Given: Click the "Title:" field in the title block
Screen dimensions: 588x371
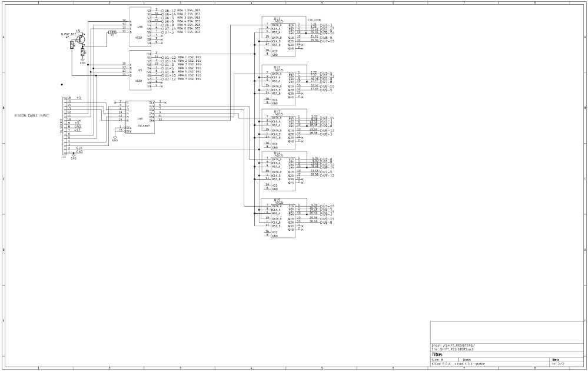Looking at the screenshot, I should (x=437, y=355).
